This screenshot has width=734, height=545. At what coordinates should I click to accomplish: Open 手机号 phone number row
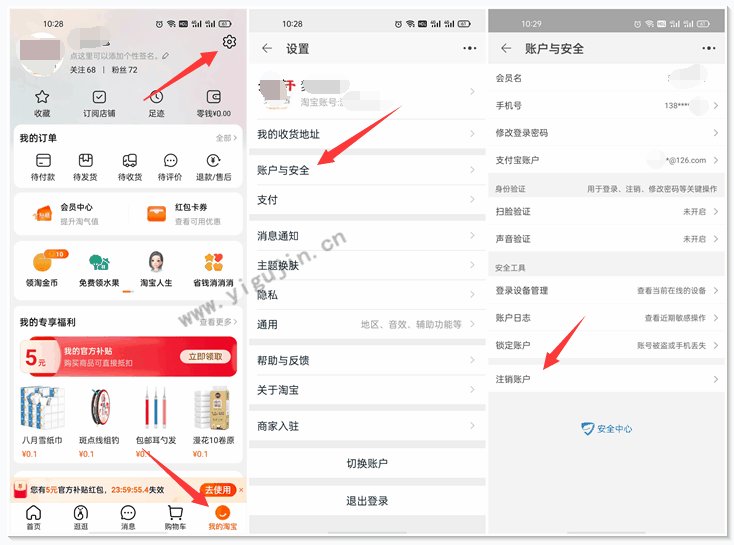tap(606, 105)
